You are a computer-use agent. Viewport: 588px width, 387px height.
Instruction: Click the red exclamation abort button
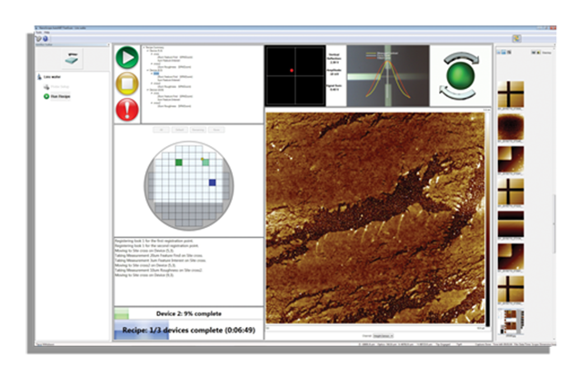129,111
